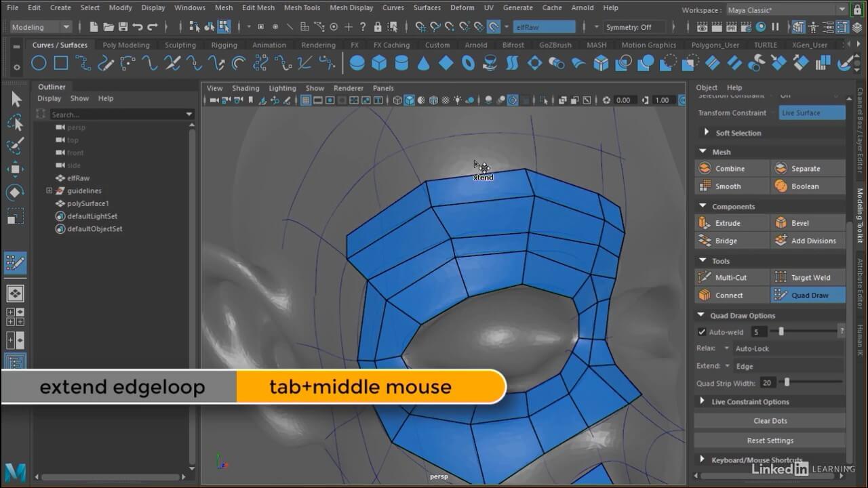The image size is (868, 488).
Task: Click the Boolean mesh icon
Action: click(781, 186)
